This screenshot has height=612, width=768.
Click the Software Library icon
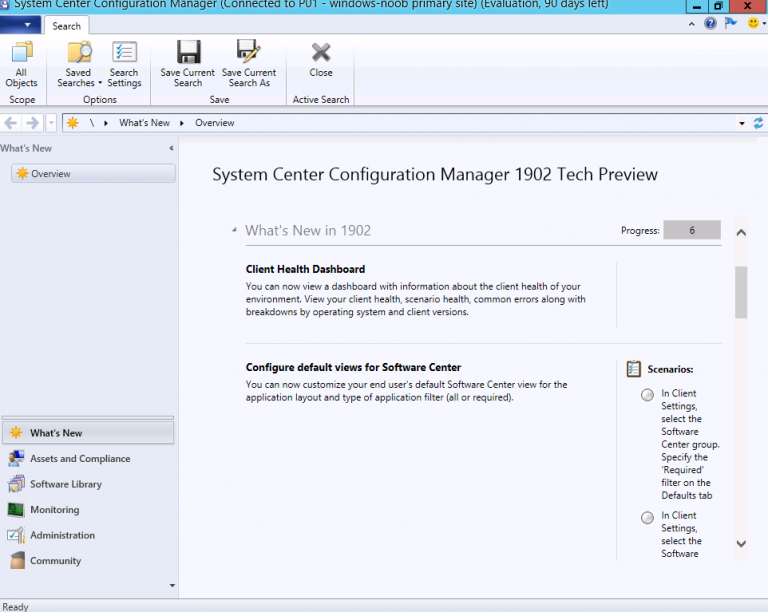(x=16, y=484)
